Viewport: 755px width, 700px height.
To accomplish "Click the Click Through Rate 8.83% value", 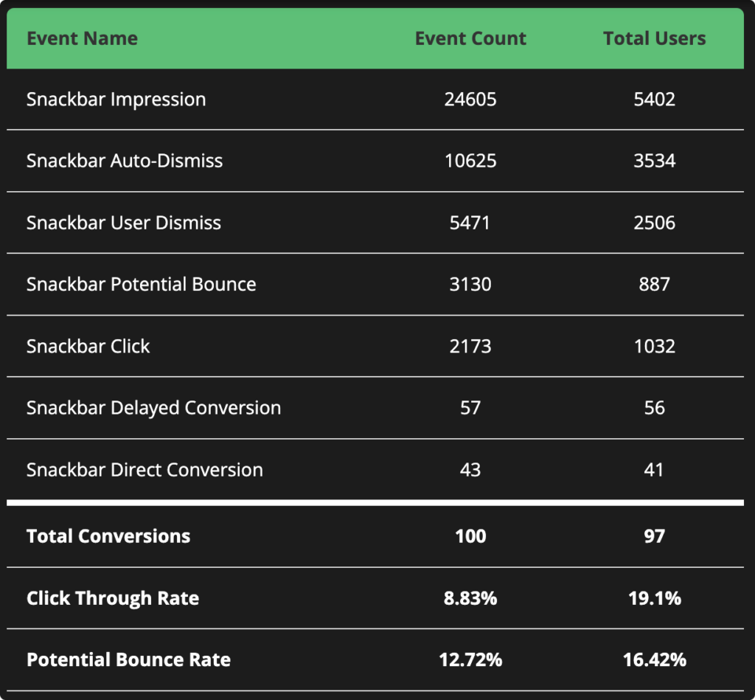I will click(470, 598).
